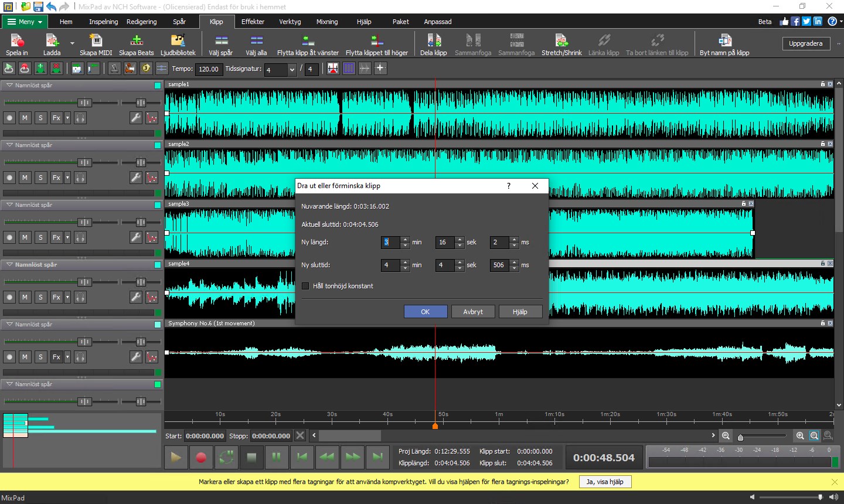
Task: Click the Hjälp button in the dialog
Action: tap(520, 312)
